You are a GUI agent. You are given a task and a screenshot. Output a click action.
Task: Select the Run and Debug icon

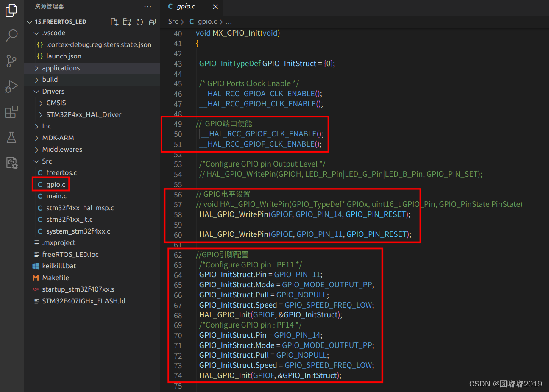click(11, 86)
